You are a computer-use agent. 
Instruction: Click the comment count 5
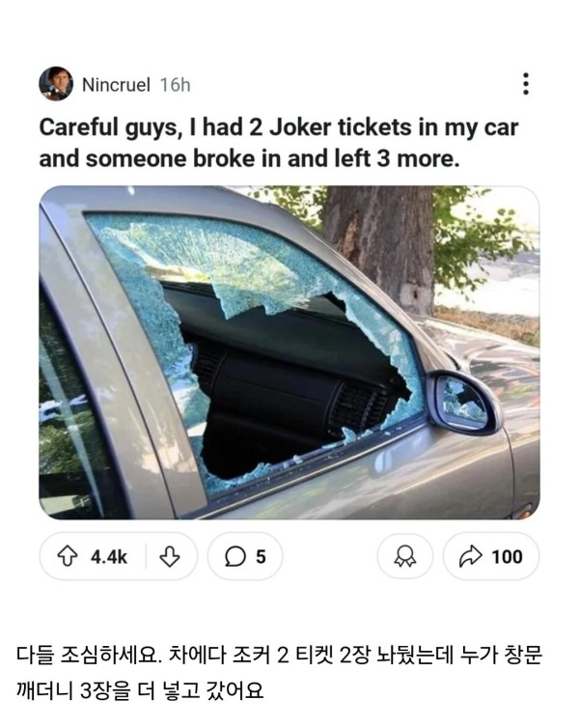(x=261, y=556)
